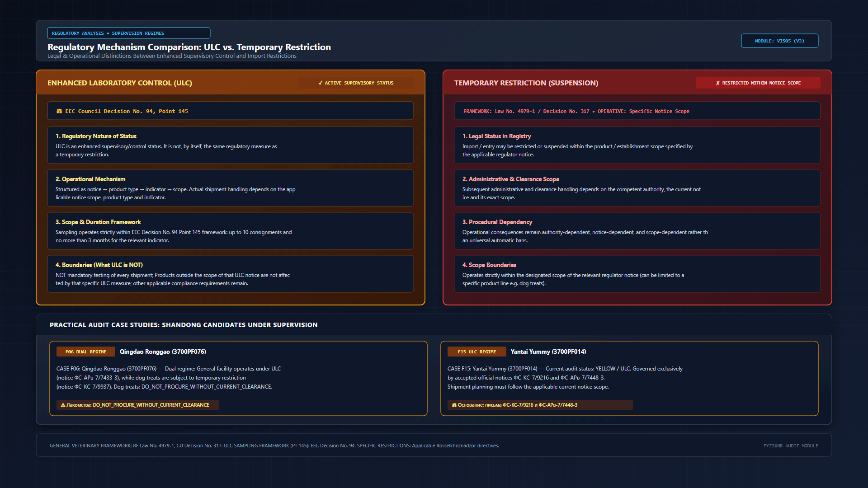Click the EEC Council Decision No. 94 reference bar
868x488 pixels.
pyautogui.click(x=231, y=111)
